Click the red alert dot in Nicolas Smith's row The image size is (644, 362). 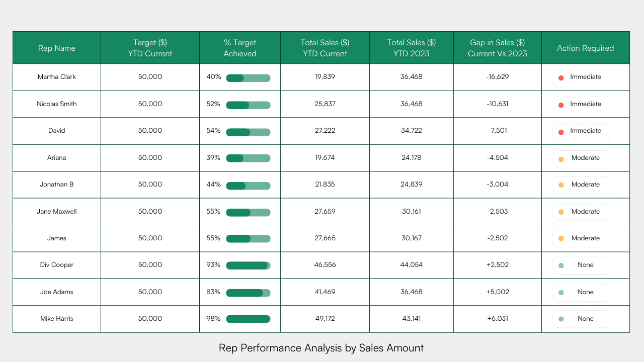coord(560,105)
